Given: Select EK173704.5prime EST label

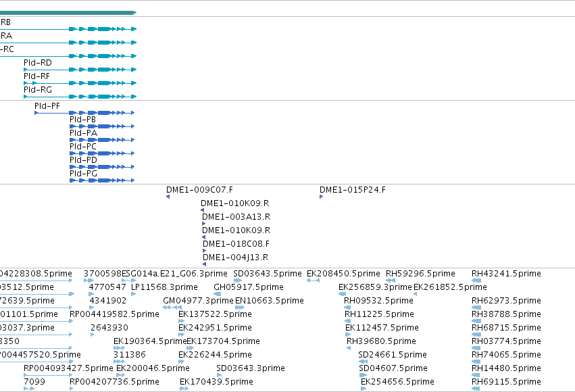Looking at the screenshot, I should [x=224, y=341].
